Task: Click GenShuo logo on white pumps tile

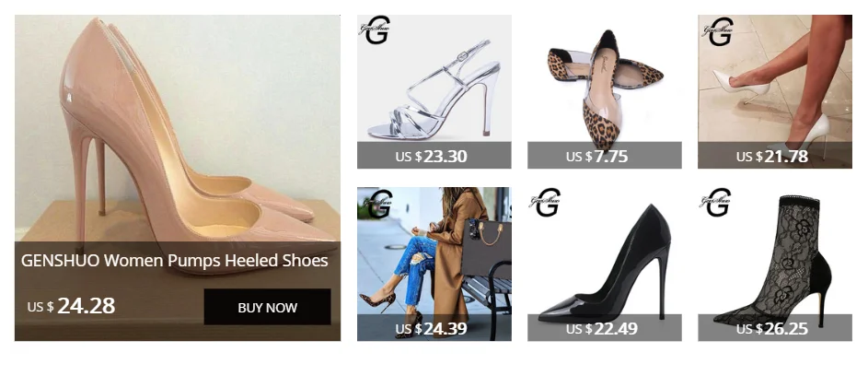Action: coord(718,31)
